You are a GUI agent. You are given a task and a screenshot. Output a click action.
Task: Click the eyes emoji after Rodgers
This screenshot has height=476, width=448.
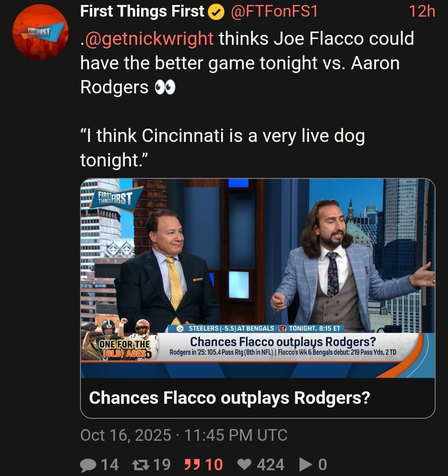165,88
